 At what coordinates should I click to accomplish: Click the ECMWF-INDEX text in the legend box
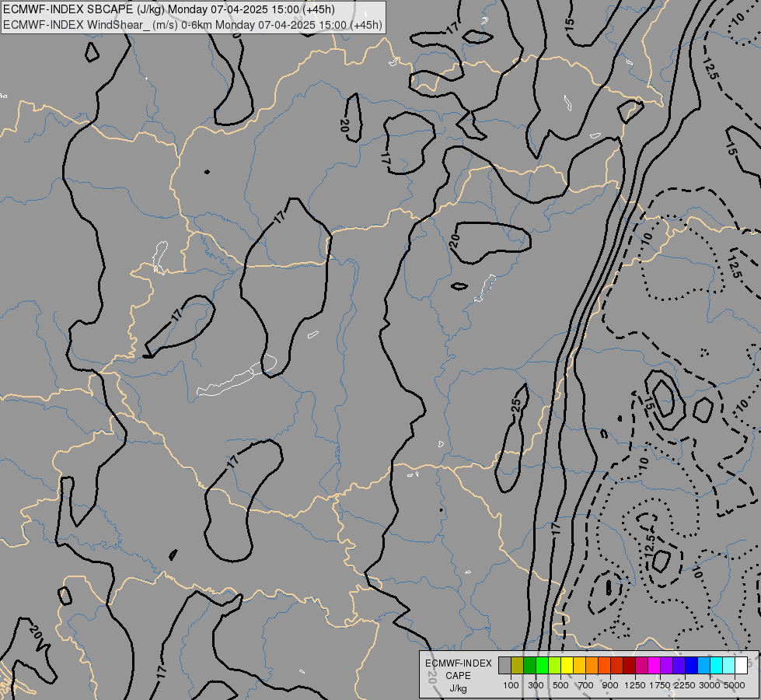tap(459, 663)
